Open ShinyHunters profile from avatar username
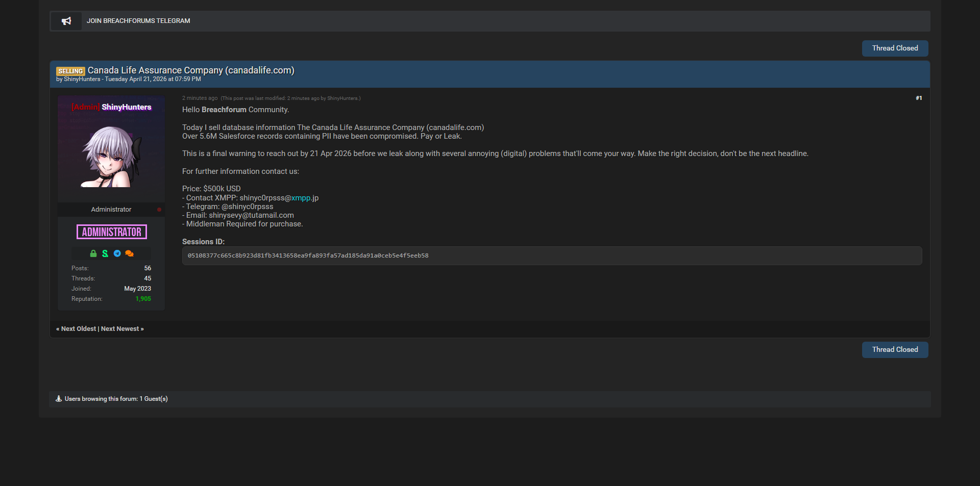The height and width of the screenshot is (486, 980). point(126,107)
